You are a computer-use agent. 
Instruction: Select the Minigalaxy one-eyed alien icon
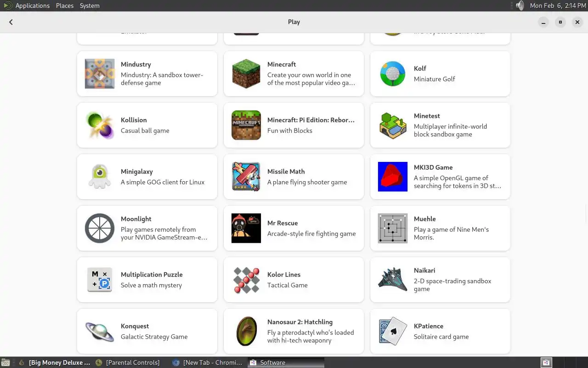point(100,177)
